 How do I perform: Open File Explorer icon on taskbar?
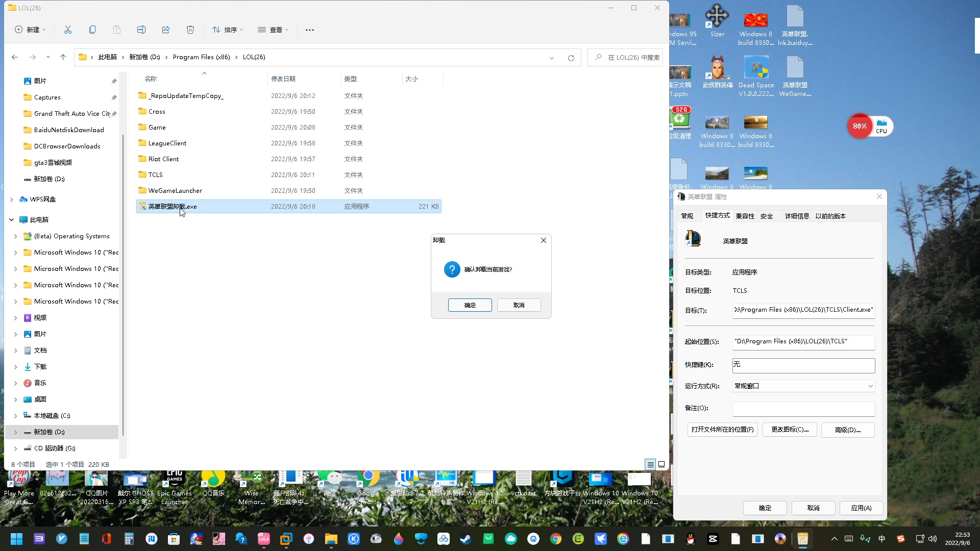pos(331,539)
